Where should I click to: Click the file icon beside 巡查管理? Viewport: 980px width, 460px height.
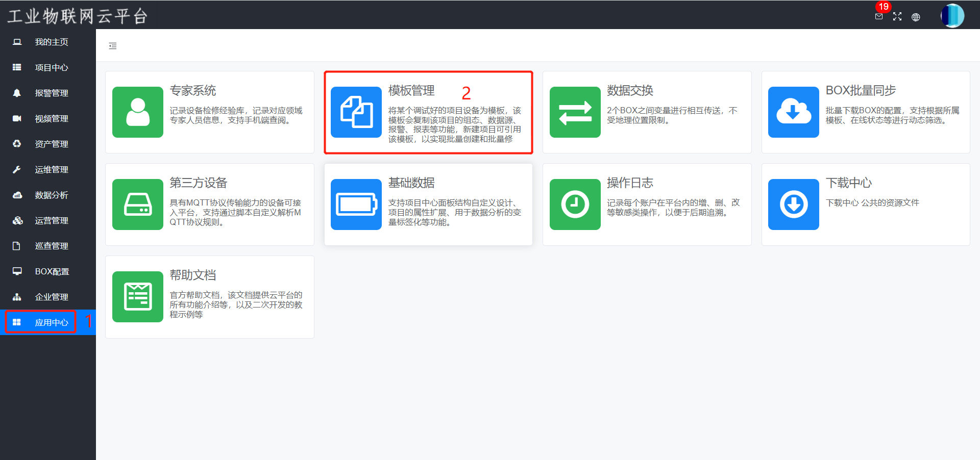(16, 246)
